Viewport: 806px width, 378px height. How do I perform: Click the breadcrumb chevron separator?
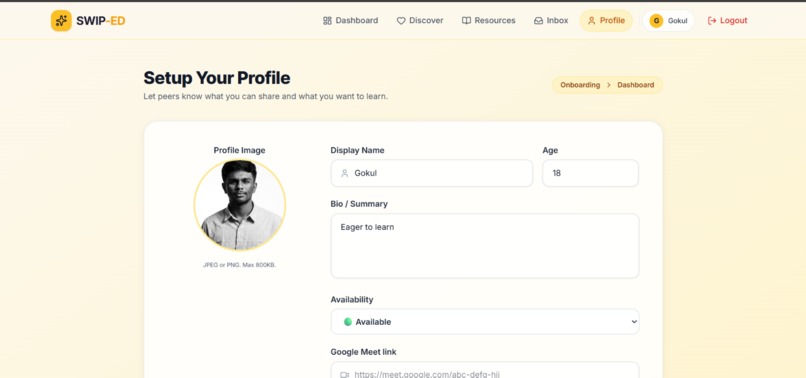point(609,85)
